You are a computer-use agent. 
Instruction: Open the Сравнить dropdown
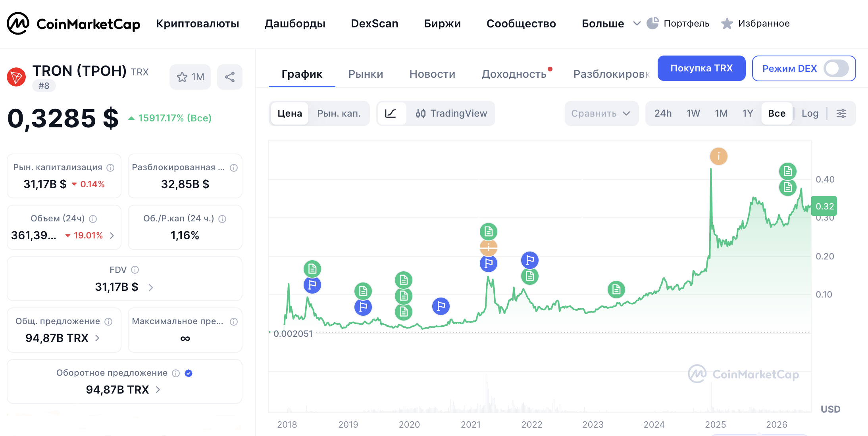[x=601, y=113]
